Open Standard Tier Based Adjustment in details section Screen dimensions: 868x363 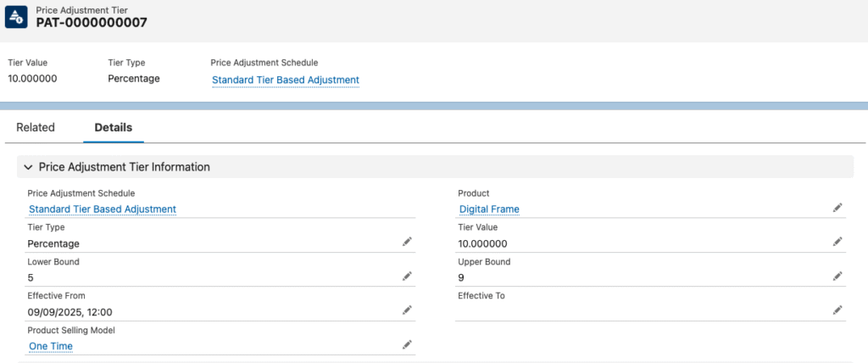[x=103, y=209]
